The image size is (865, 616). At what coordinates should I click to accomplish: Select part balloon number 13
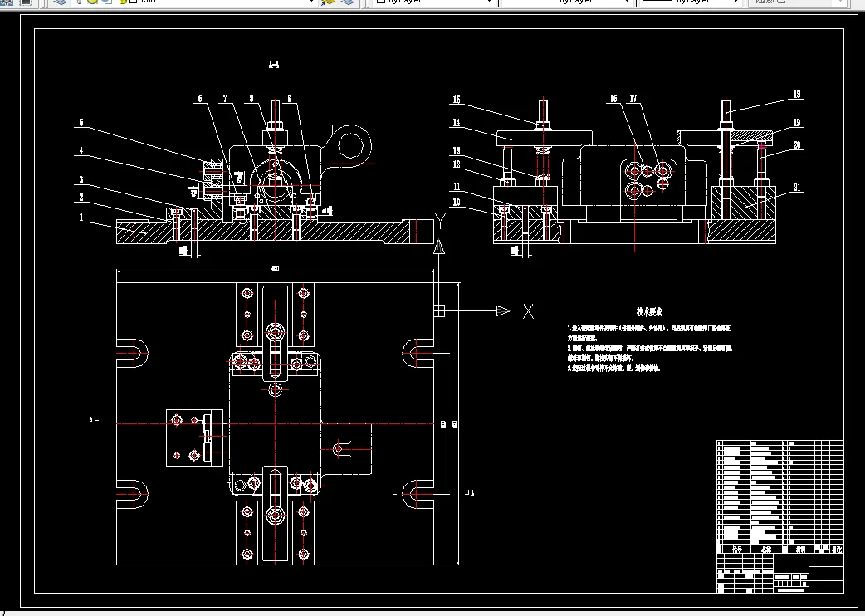click(x=457, y=150)
